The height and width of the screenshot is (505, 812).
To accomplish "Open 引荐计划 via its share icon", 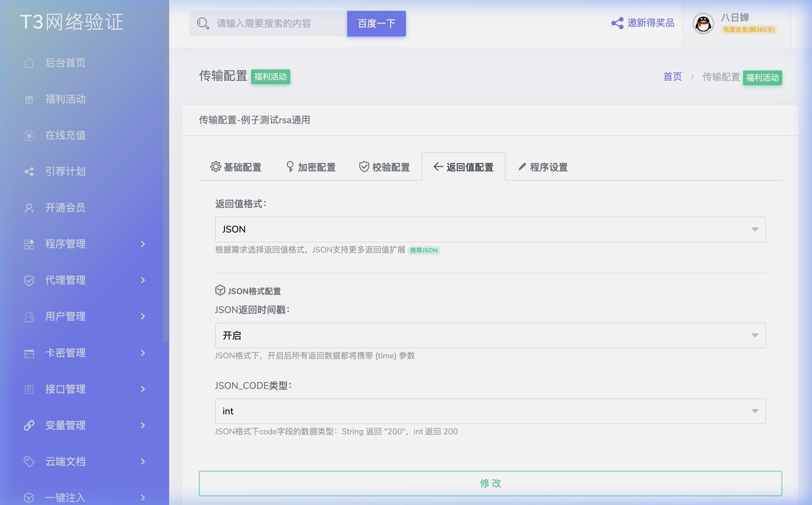I will tap(29, 172).
